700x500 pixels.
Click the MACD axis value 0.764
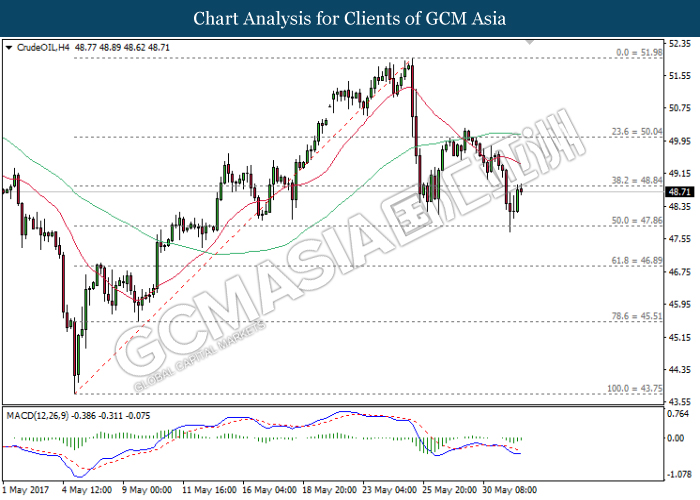[678, 414]
